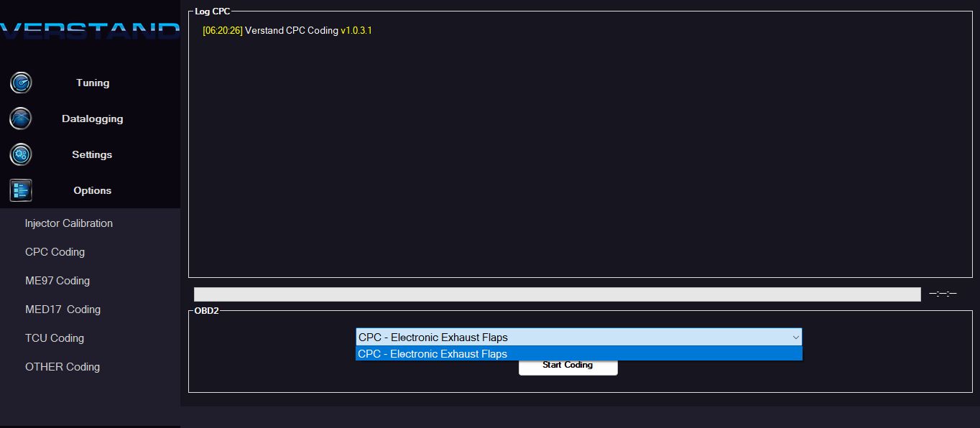Click the Tuning gauge icon
Screen dimensions: 980x428
pyautogui.click(x=21, y=83)
